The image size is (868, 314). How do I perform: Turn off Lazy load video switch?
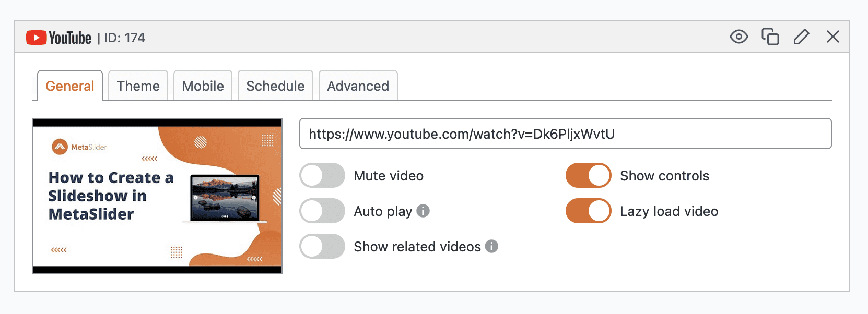(x=589, y=211)
